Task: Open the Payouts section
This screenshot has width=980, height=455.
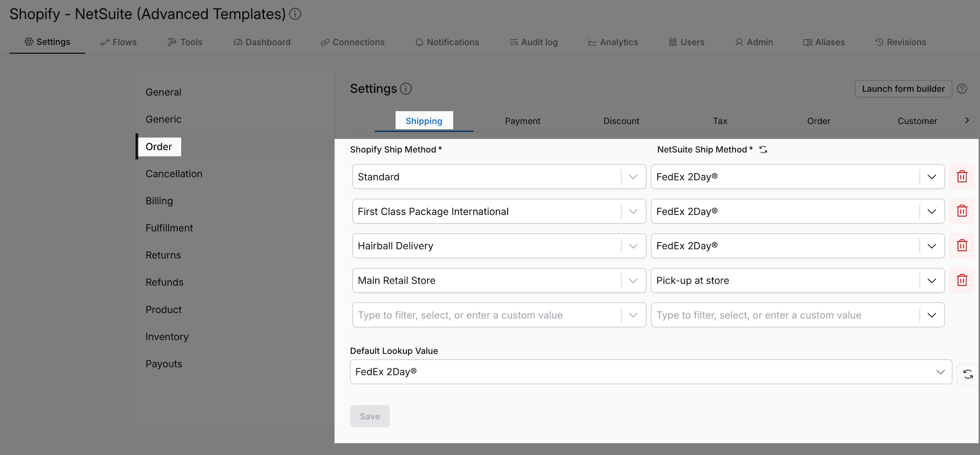Action: (163, 363)
